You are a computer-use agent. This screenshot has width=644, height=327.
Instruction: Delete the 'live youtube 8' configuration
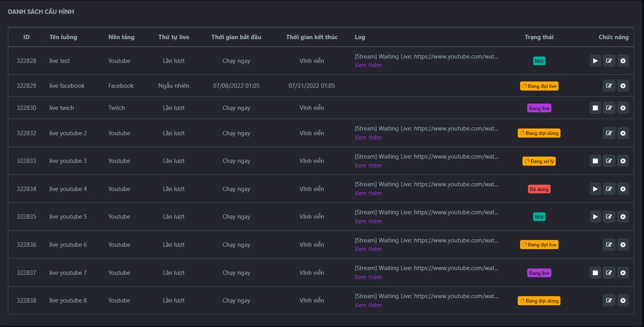pos(623,301)
